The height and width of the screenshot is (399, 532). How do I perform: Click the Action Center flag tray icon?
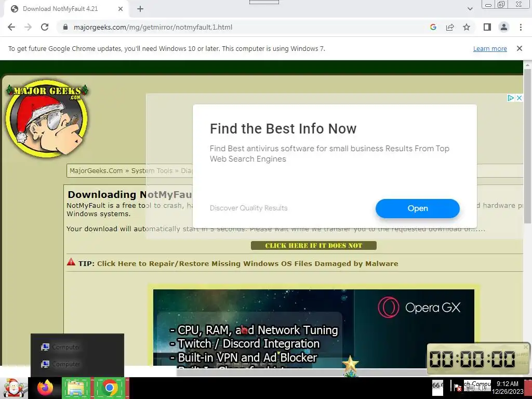point(457,387)
